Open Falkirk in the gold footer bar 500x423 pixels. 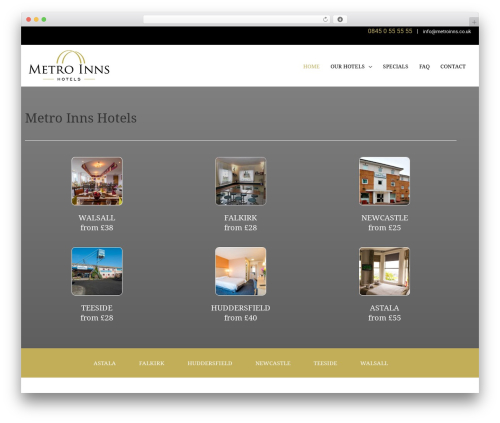pyautogui.click(x=152, y=363)
